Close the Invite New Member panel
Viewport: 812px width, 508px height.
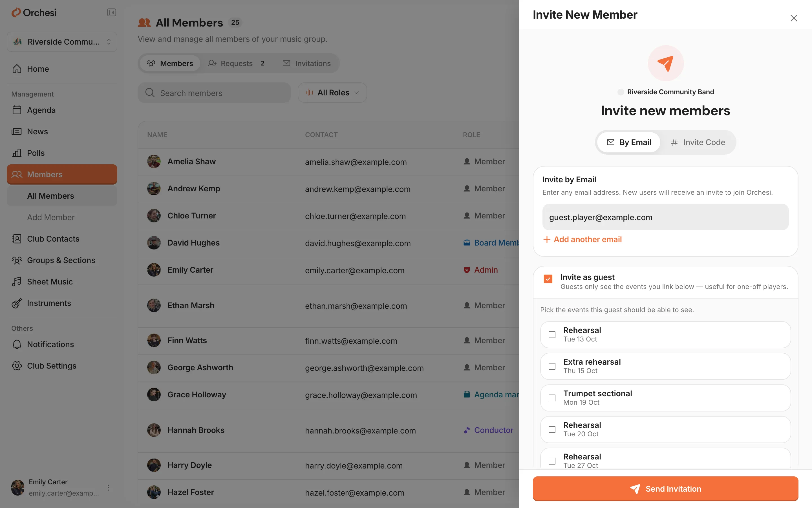pyautogui.click(x=794, y=18)
